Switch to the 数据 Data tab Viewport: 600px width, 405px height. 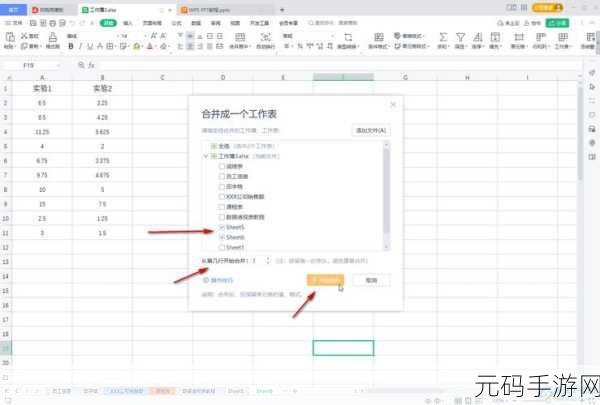196,23
